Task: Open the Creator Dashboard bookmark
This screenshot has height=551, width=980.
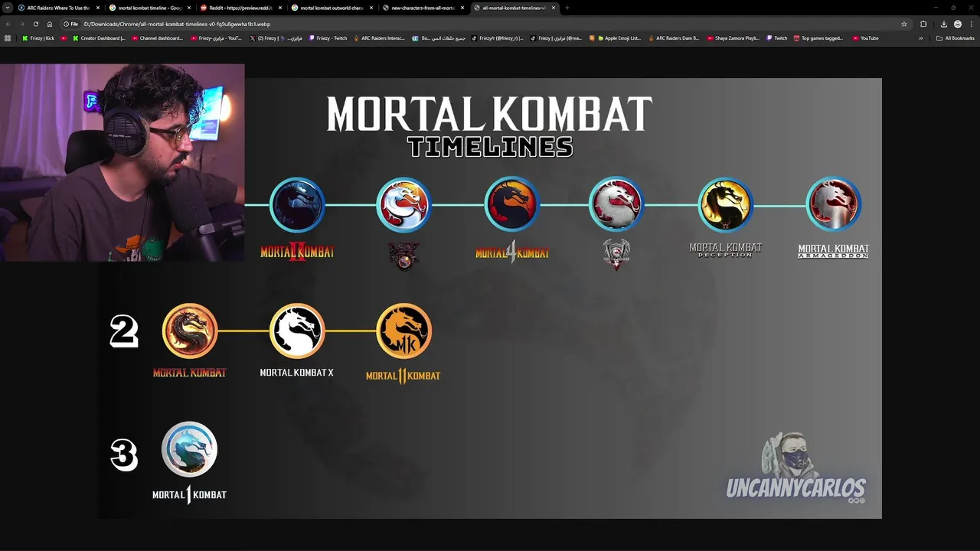Action: pyautogui.click(x=99, y=38)
